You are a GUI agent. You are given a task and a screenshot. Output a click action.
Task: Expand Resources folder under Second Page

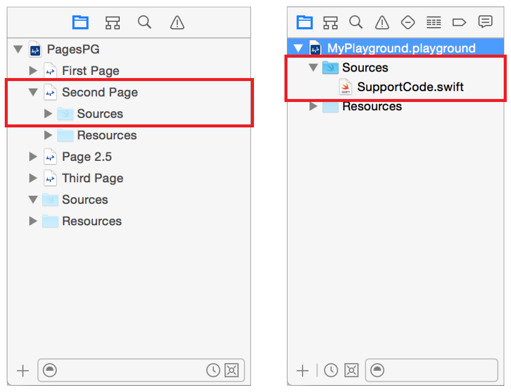coord(48,135)
